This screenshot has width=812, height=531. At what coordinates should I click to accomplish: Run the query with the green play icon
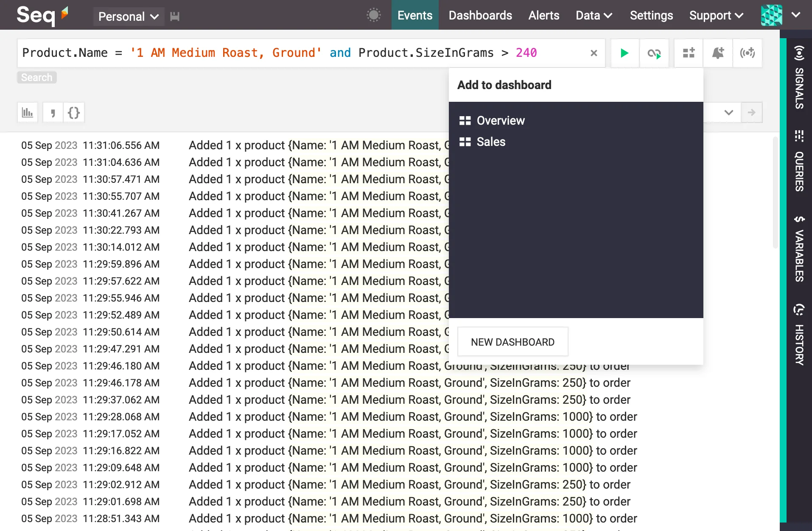pyautogui.click(x=624, y=53)
